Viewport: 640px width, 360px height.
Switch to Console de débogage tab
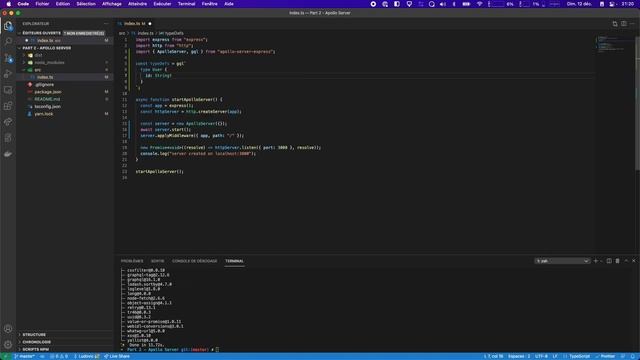[194, 261]
